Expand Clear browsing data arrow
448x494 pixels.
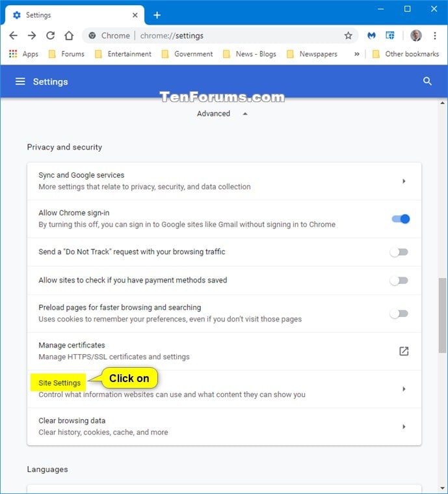(x=404, y=426)
